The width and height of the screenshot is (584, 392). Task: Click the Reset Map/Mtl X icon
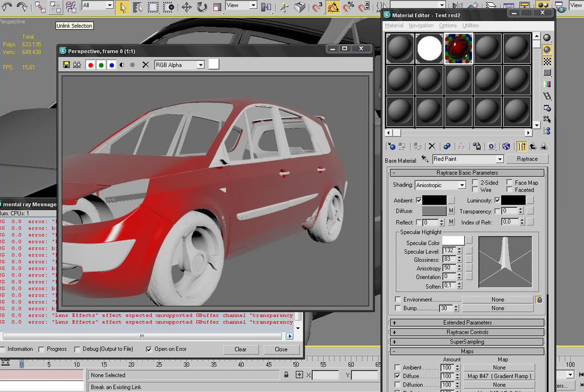(x=432, y=147)
